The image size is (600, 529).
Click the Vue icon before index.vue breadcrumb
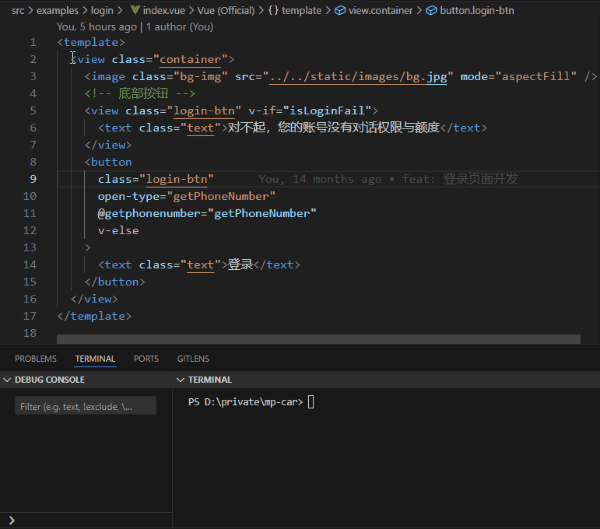point(135,10)
